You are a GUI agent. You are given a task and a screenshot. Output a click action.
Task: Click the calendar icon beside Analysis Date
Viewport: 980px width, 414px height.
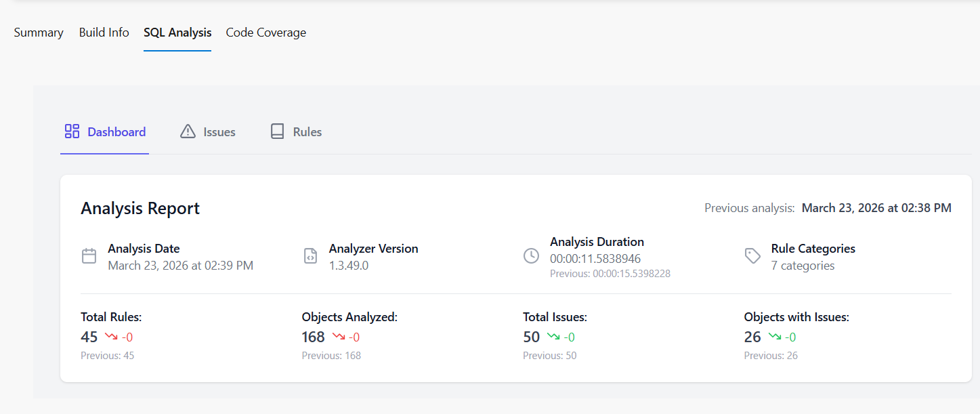89,255
